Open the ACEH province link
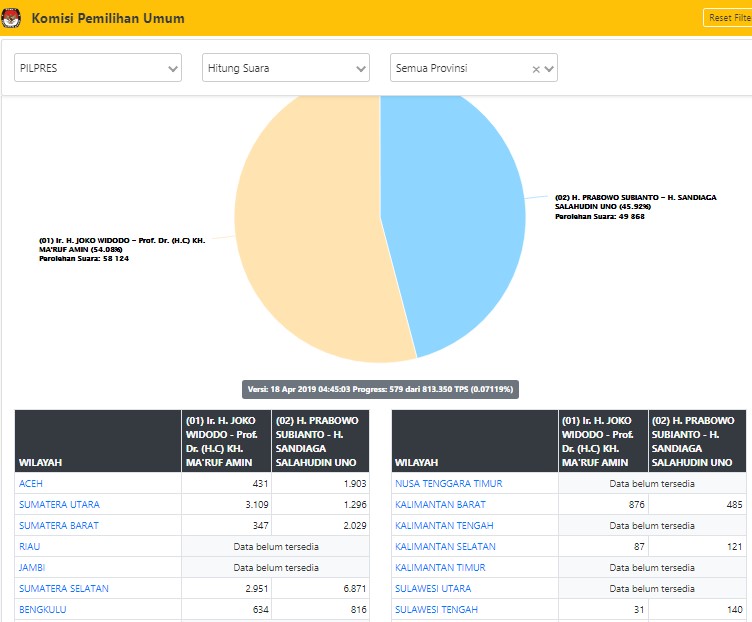 pyautogui.click(x=31, y=483)
